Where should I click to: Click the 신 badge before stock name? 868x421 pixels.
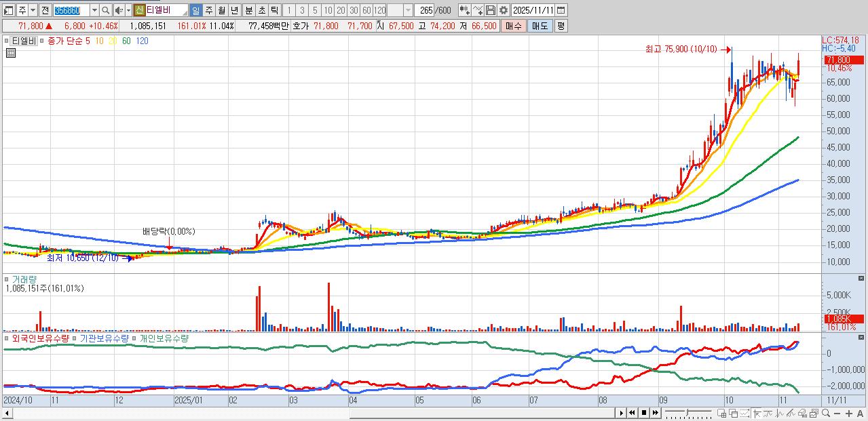pyautogui.click(x=139, y=10)
